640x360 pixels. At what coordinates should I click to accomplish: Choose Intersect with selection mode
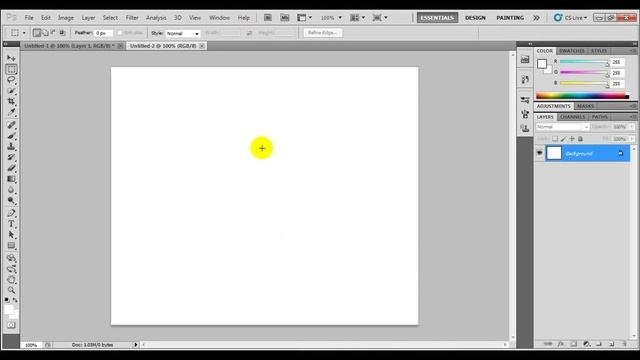62,33
